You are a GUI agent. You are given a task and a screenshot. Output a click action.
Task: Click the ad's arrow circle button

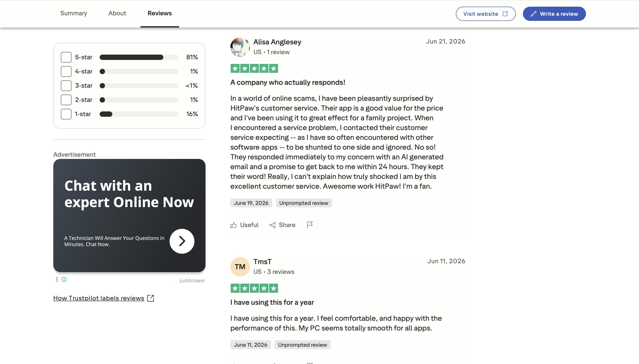(182, 241)
